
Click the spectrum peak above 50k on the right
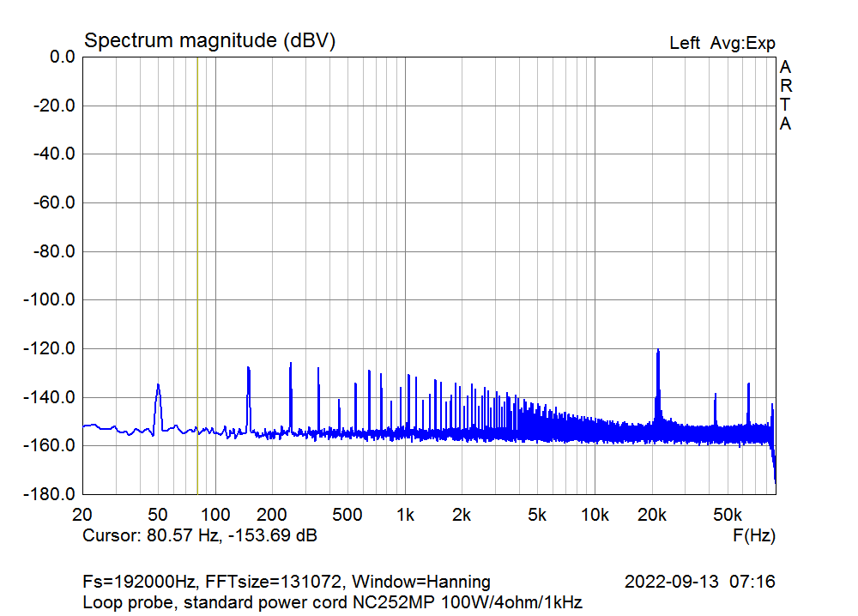(x=748, y=386)
